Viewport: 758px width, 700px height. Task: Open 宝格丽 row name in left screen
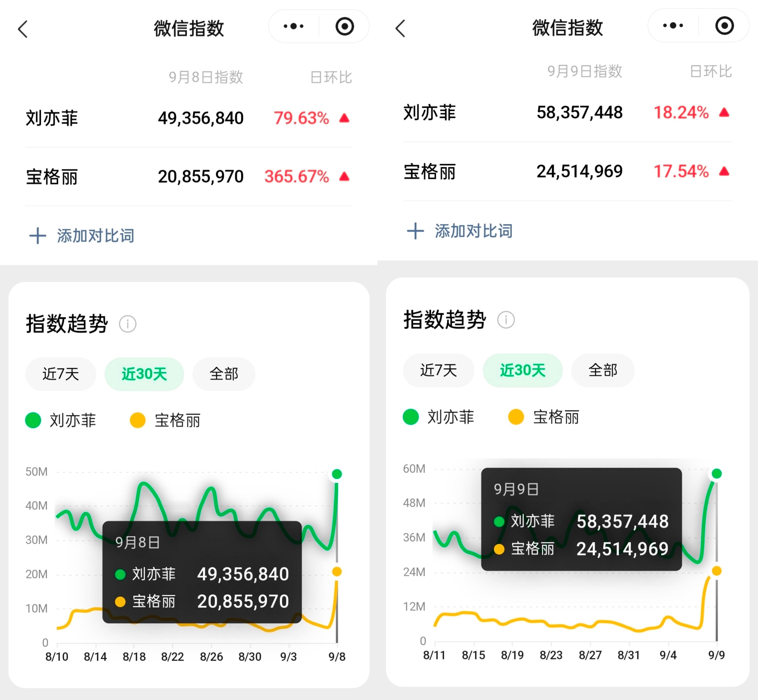(52, 176)
